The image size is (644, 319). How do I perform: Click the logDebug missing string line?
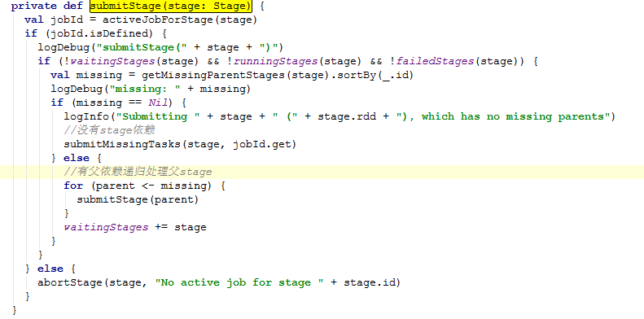pos(151,89)
